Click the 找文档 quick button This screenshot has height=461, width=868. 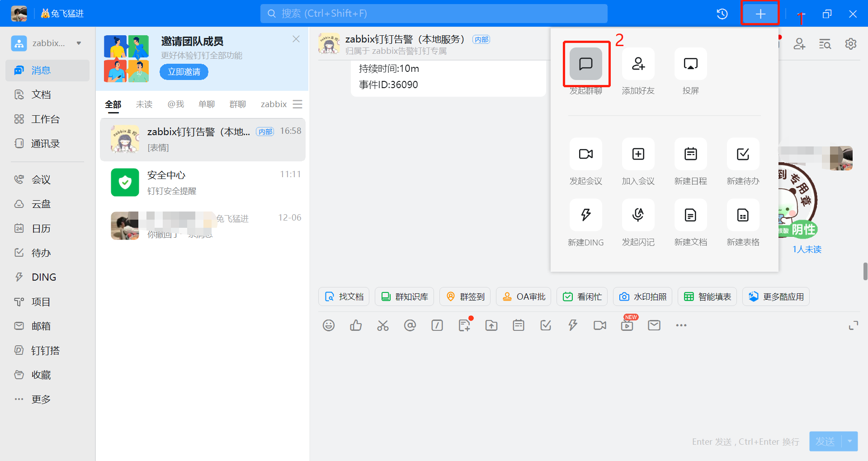pyautogui.click(x=344, y=297)
